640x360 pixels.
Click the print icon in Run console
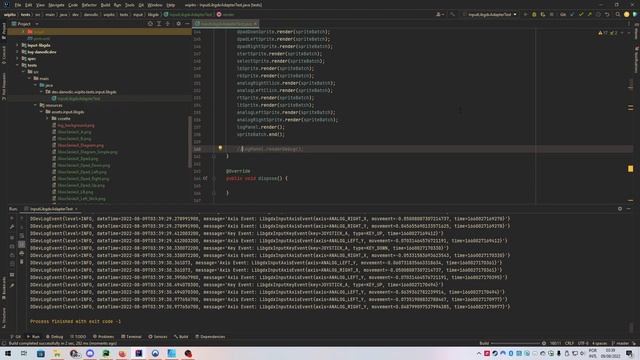[22, 253]
